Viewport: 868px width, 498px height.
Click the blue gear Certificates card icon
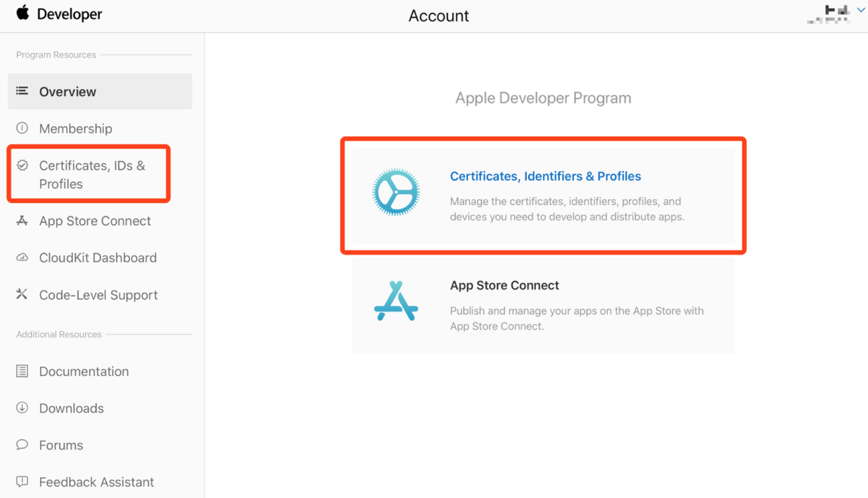click(396, 192)
